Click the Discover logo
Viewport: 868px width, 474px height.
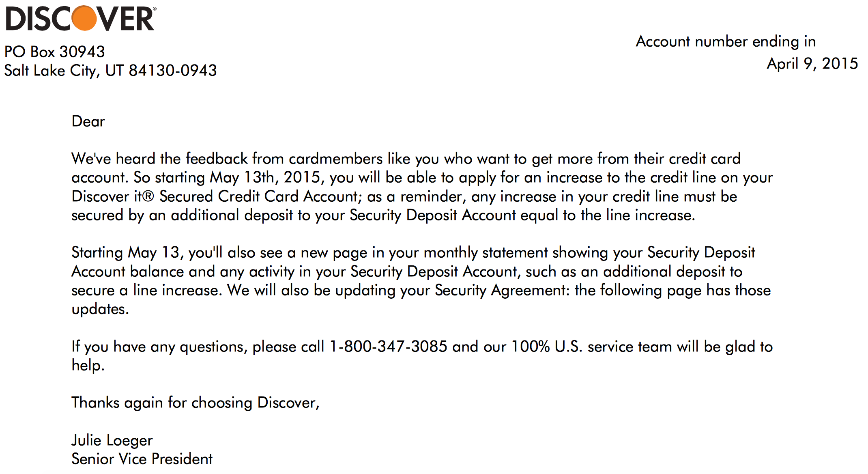pos(80,19)
